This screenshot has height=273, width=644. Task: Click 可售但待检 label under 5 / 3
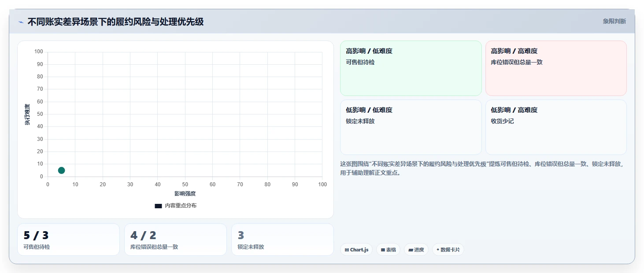coord(37,247)
